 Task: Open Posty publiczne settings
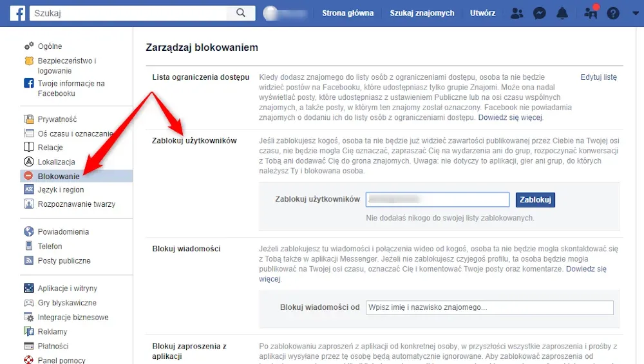tap(64, 260)
